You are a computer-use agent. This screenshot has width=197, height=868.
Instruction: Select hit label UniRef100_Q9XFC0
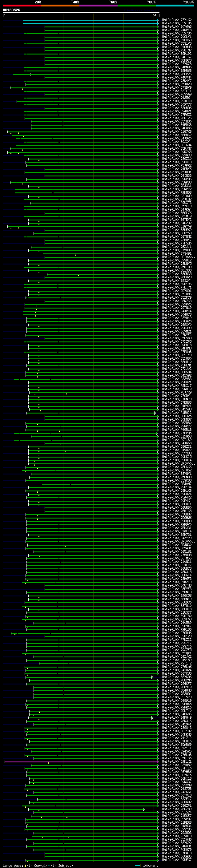tap(177, 101)
